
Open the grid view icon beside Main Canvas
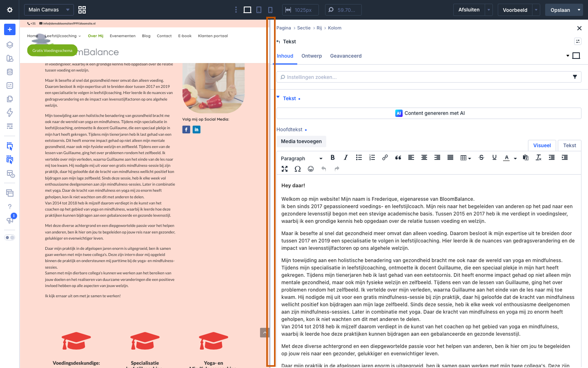82,10
